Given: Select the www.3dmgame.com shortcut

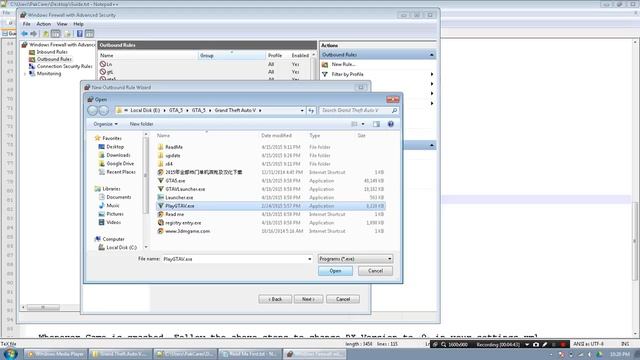Looking at the screenshot, I should pyautogui.click(x=187, y=231).
